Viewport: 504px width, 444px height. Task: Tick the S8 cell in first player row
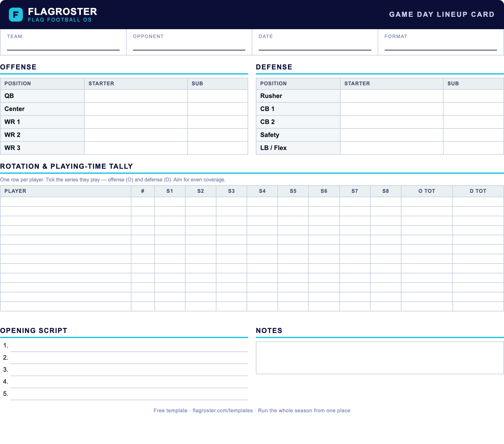[x=386, y=202]
